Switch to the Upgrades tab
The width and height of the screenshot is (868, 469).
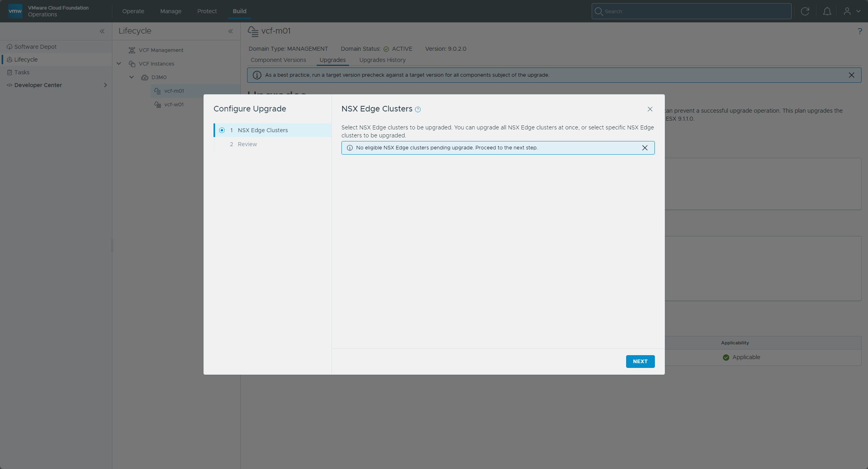tap(333, 60)
